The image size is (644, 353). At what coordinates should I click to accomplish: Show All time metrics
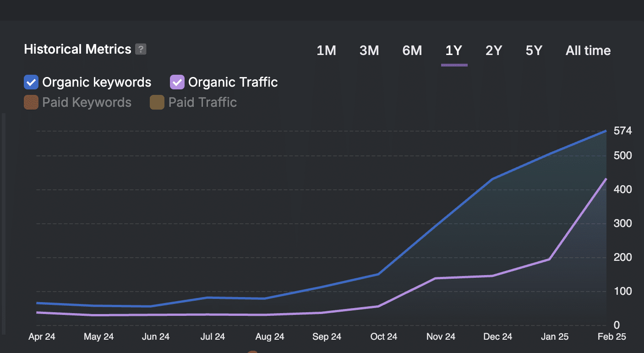click(x=588, y=50)
